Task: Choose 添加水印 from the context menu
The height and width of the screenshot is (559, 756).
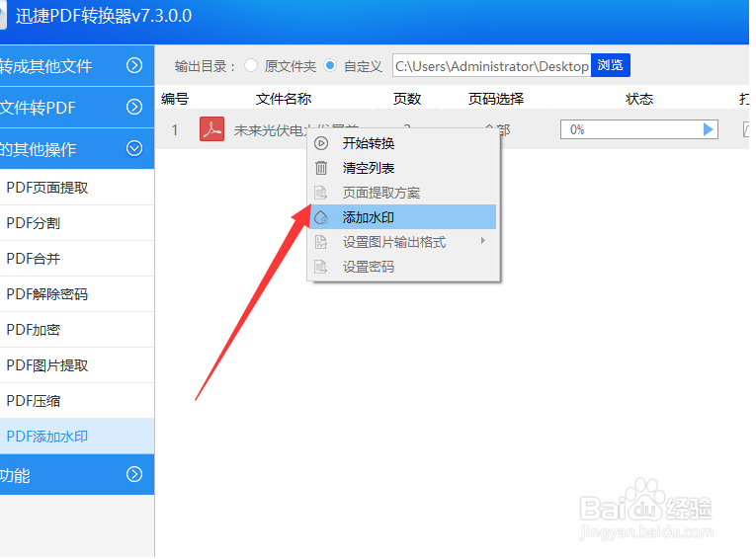Action: click(x=403, y=217)
